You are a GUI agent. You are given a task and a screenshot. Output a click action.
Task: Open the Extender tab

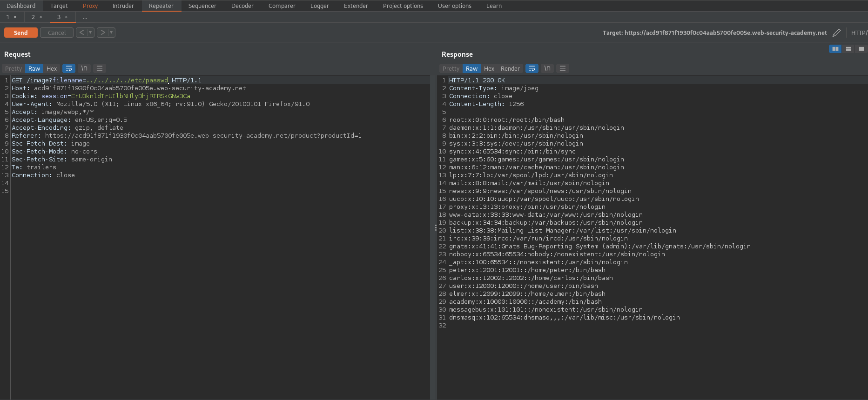[x=356, y=6]
